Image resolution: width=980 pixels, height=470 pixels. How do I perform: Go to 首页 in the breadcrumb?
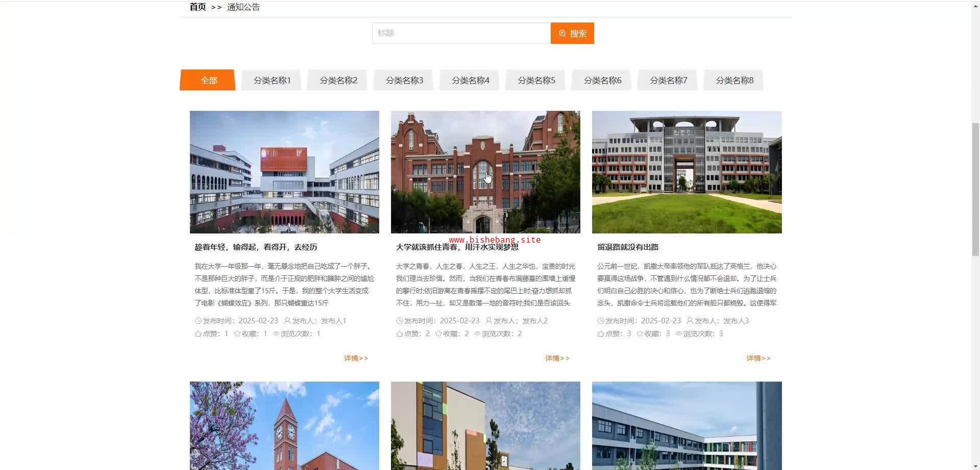click(x=198, y=7)
